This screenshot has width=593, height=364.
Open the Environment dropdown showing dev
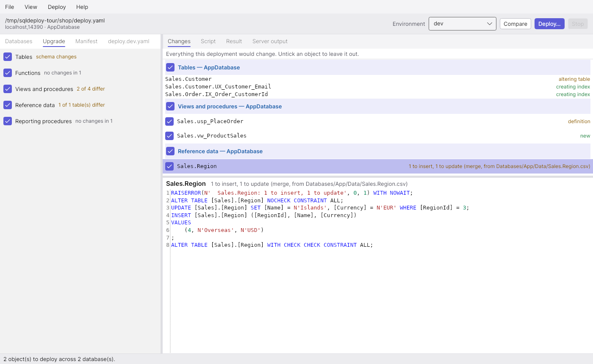tap(463, 24)
